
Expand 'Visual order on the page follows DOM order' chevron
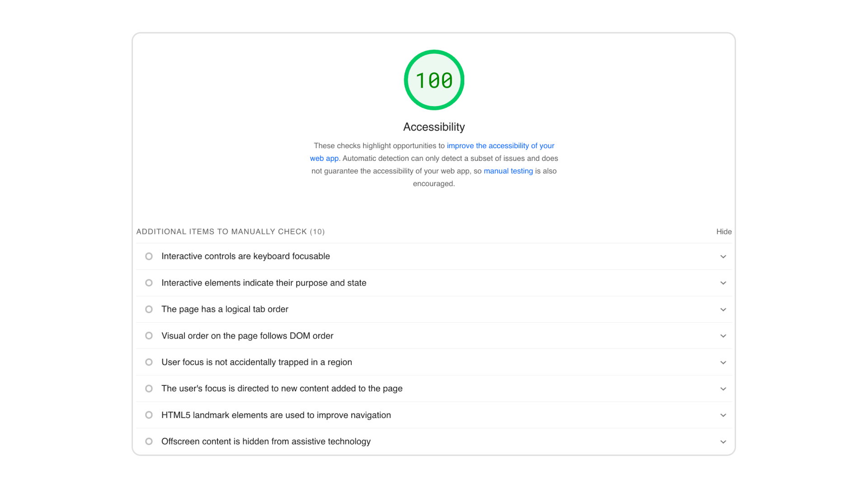[723, 336]
